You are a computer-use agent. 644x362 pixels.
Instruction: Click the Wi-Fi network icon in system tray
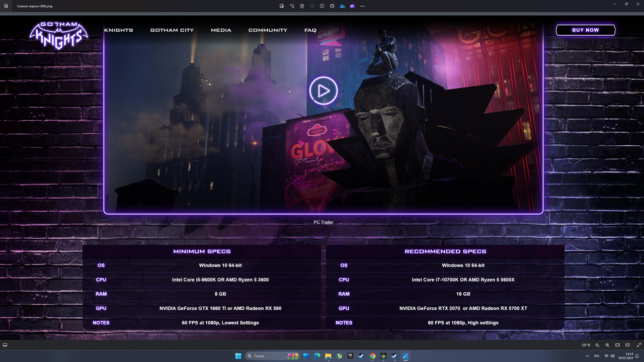click(x=606, y=356)
